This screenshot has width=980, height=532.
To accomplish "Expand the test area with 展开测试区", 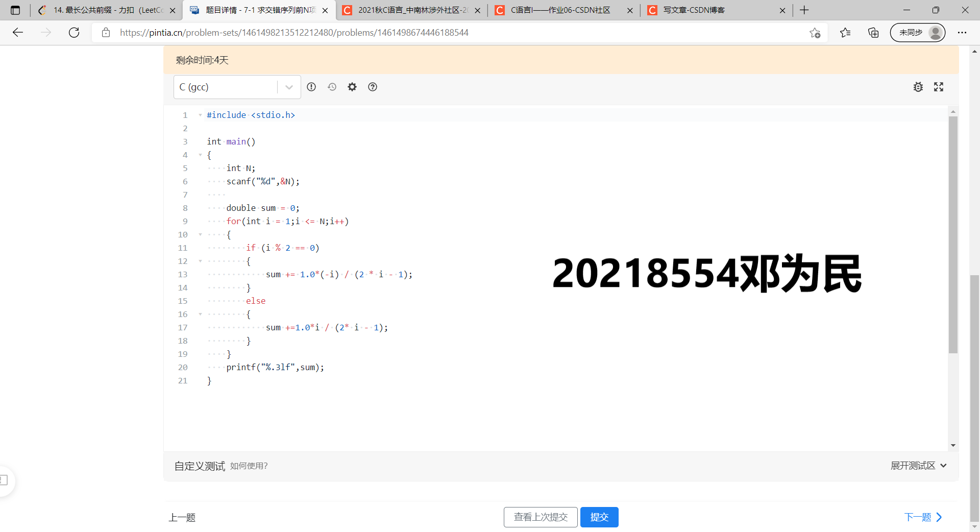I will pyautogui.click(x=919, y=466).
